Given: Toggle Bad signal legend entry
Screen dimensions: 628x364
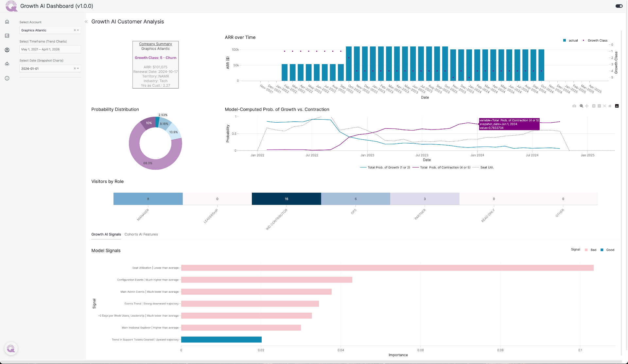Looking at the screenshot, I should [591, 250].
